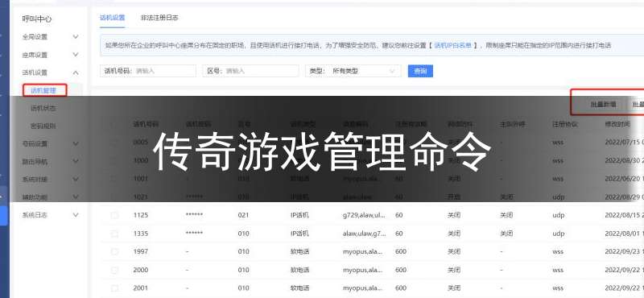This screenshot has width=644, height=298.
Task: Click area code 021 in row 1125
Action: (x=244, y=215)
